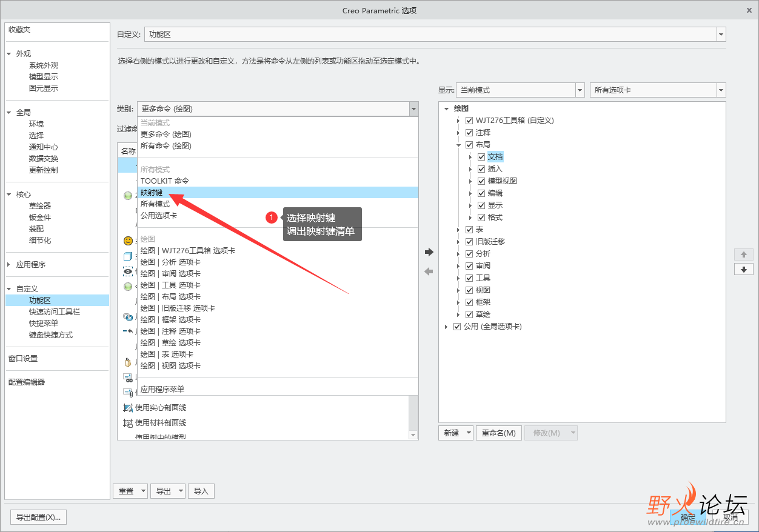
Task: Click the 使用材料剖面线 hatch icon
Action: tap(128, 423)
